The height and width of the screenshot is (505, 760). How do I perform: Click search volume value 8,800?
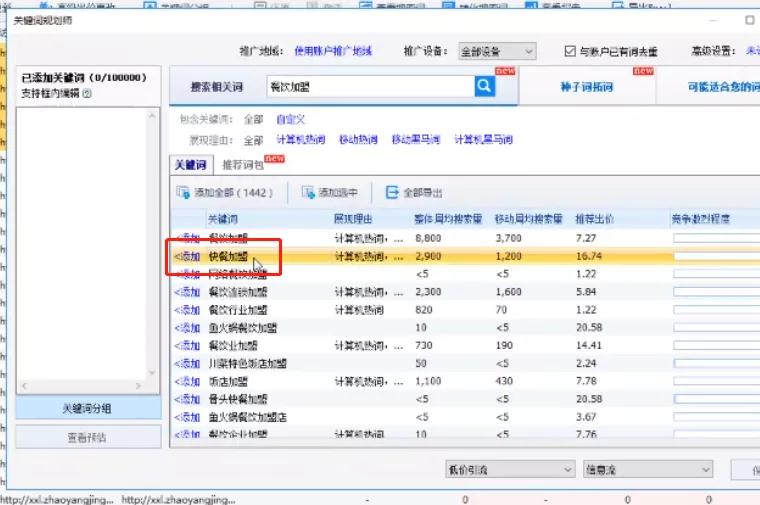pyautogui.click(x=428, y=238)
